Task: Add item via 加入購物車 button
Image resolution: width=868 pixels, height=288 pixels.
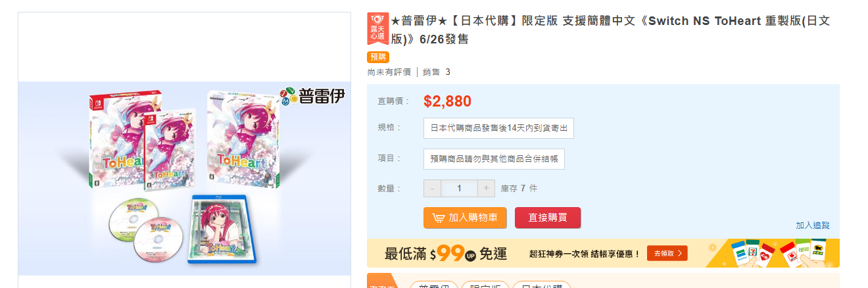Action: [465, 218]
